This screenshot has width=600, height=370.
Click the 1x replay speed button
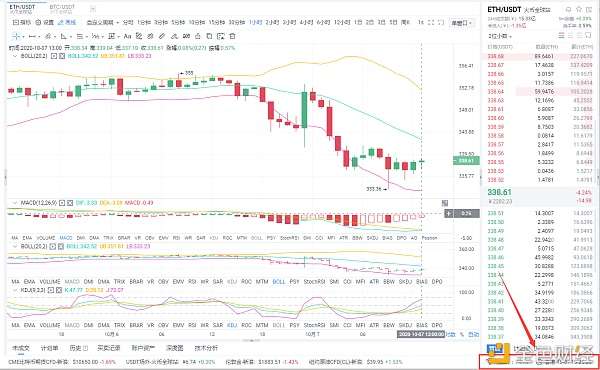(x=420, y=23)
